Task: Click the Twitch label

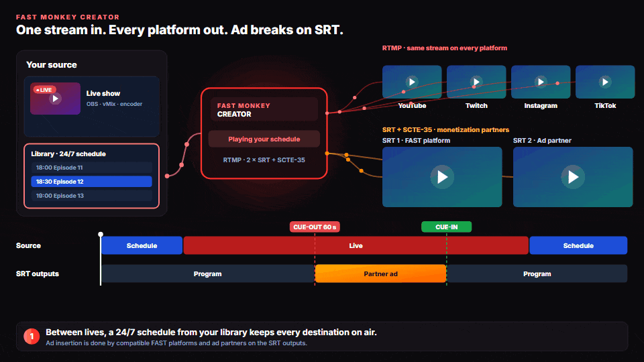Action: click(476, 105)
